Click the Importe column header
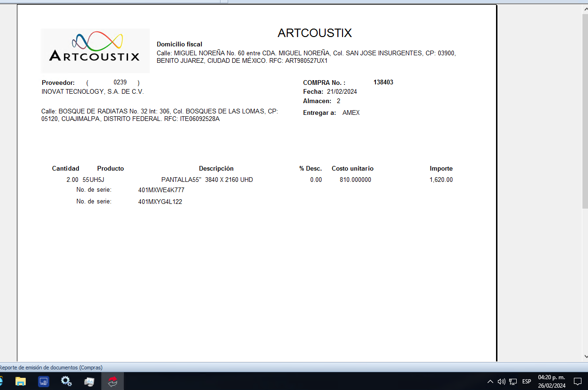Viewport: 588px width, 390px height. (441, 168)
